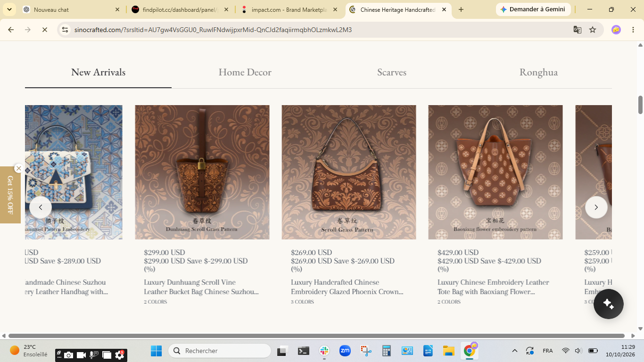Open the Get 15% OFF side tab
644x362 pixels.
tap(10, 195)
